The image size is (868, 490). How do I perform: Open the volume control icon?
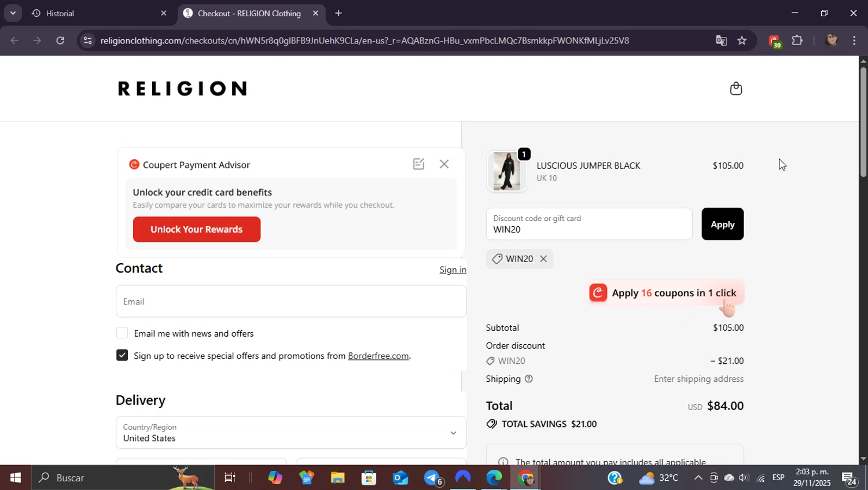744,478
